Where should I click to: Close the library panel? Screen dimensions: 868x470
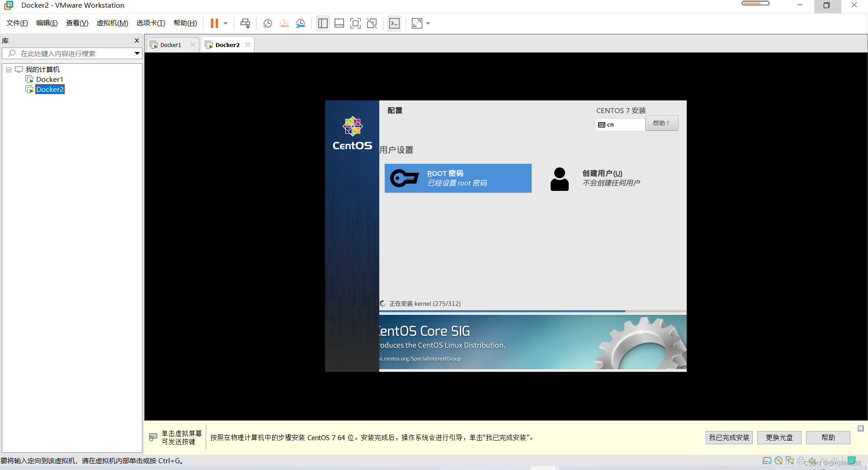tap(137, 41)
